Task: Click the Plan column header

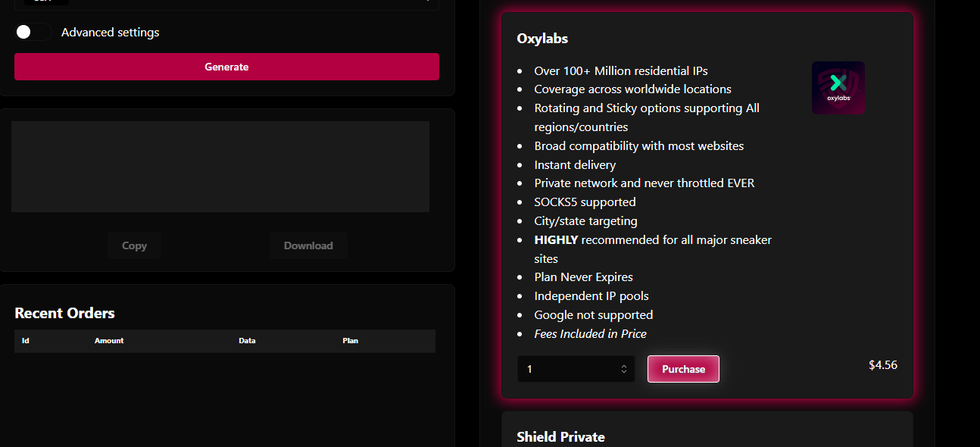Action: coord(350,341)
